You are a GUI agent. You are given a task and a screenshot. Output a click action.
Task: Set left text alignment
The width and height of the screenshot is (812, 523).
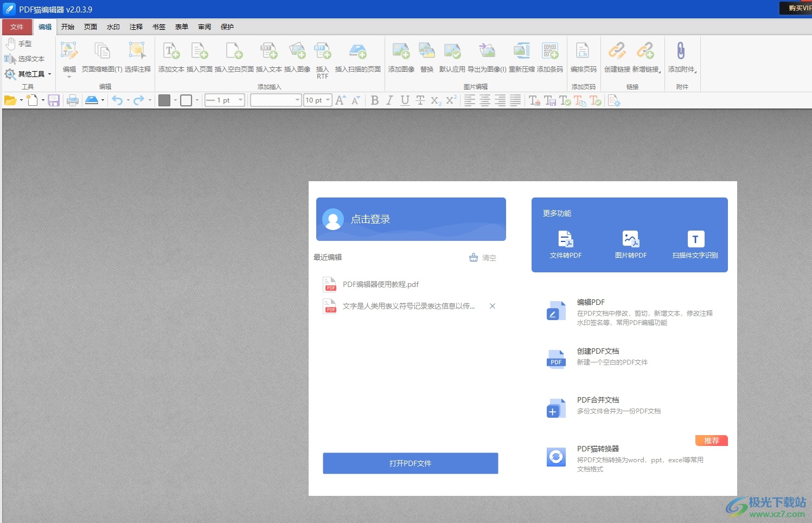pos(470,100)
